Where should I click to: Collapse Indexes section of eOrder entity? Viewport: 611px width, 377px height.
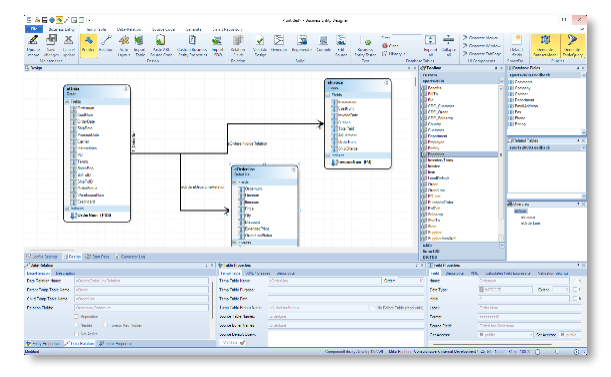67,209
